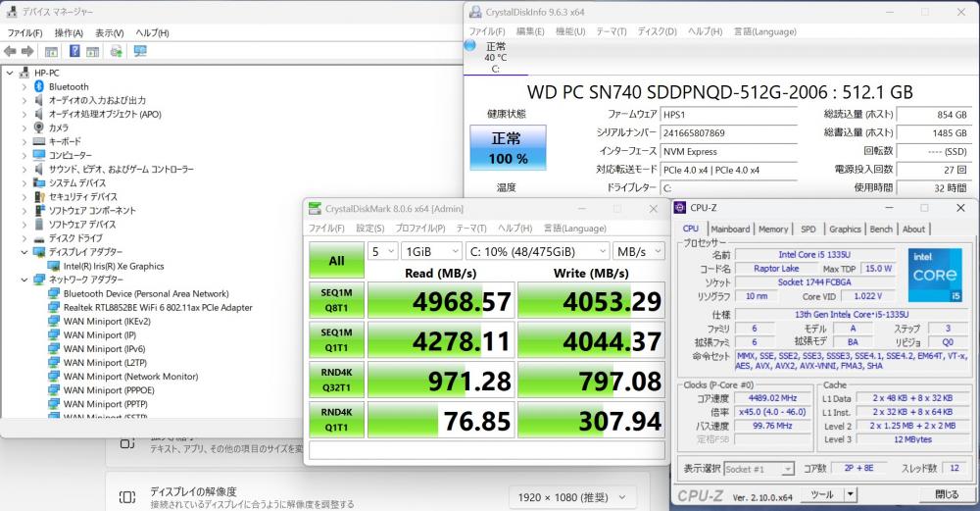Run the RND4K Q1T1 test
This screenshot has width=980, height=511.
point(336,420)
